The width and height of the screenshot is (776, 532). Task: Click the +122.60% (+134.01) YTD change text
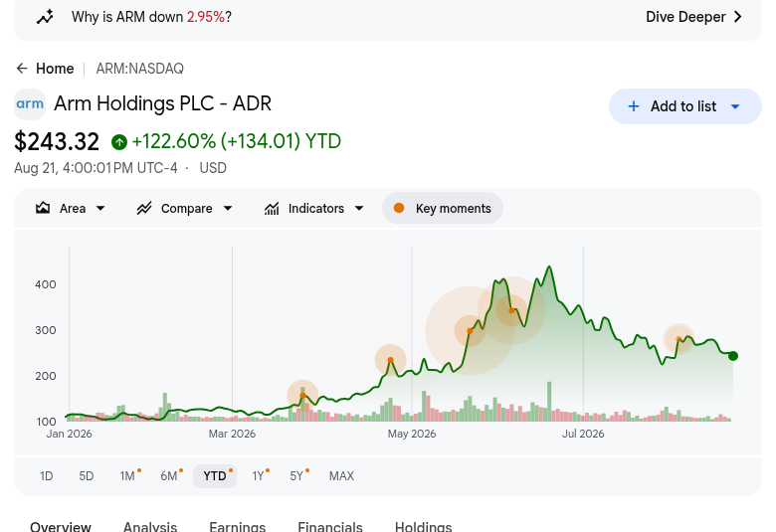pyautogui.click(x=237, y=141)
